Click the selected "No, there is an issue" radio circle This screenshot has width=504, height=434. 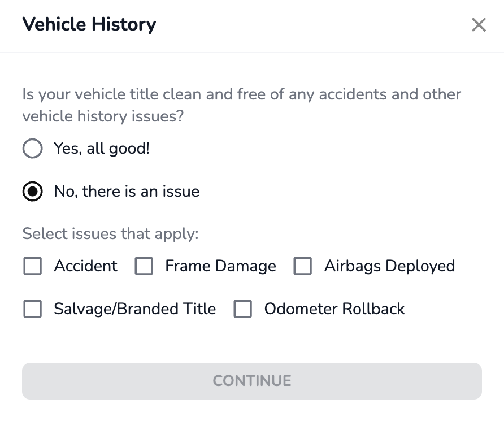coord(33,192)
